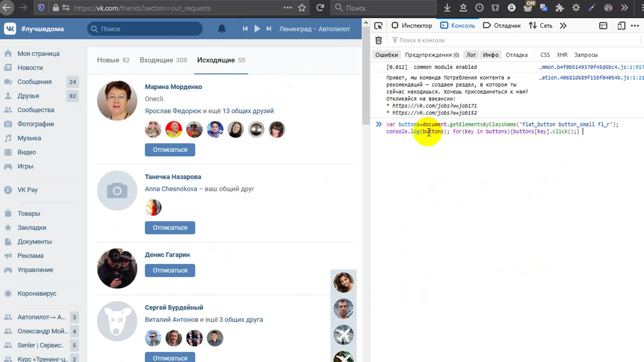Open the vk.com/jobs?w=job152 link in console
Screen dimensions: 644x362
pos(435,113)
